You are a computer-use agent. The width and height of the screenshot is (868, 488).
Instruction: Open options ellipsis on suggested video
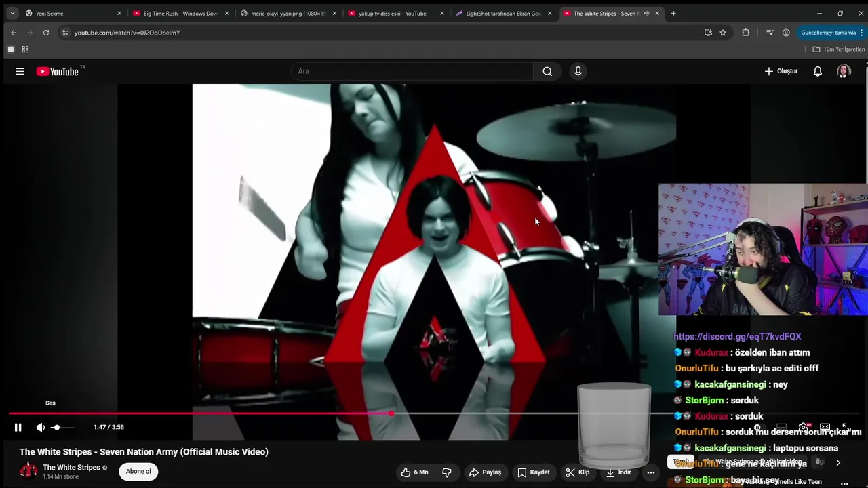pos(844,483)
